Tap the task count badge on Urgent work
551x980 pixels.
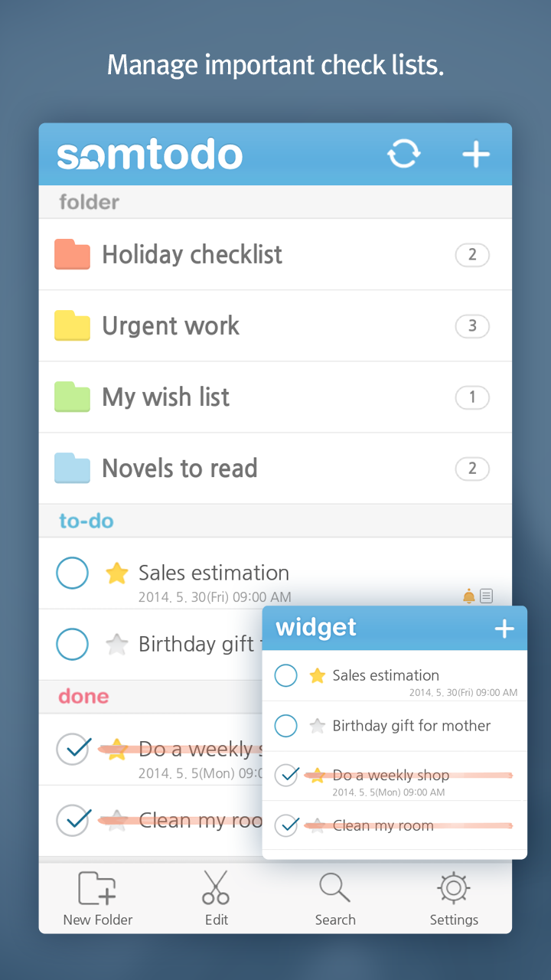(472, 325)
